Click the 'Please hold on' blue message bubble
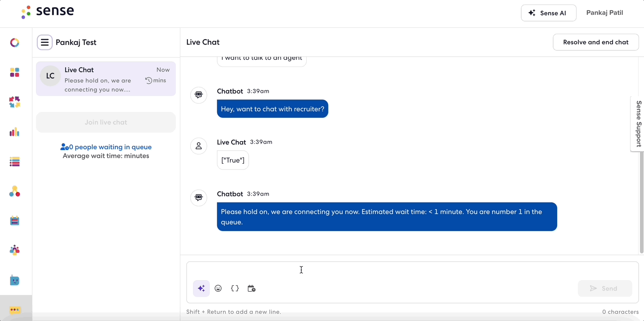The height and width of the screenshot is (321, 644). (x=387, y=217)
